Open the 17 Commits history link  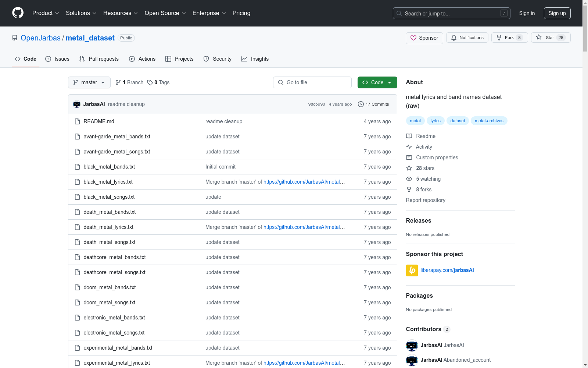click(373, 104)
